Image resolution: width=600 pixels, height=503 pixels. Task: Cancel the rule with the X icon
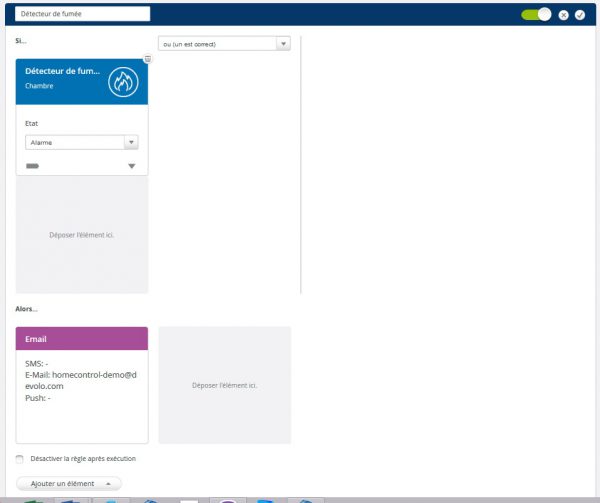click(563, 15)
